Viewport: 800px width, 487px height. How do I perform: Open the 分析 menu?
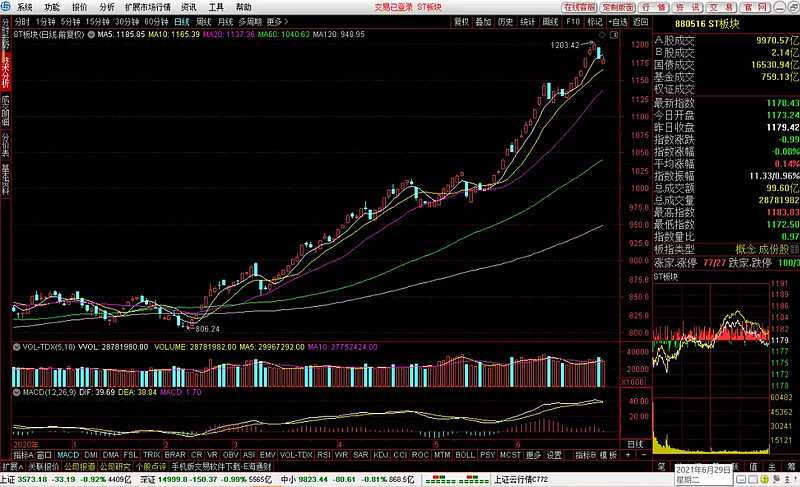107,7
